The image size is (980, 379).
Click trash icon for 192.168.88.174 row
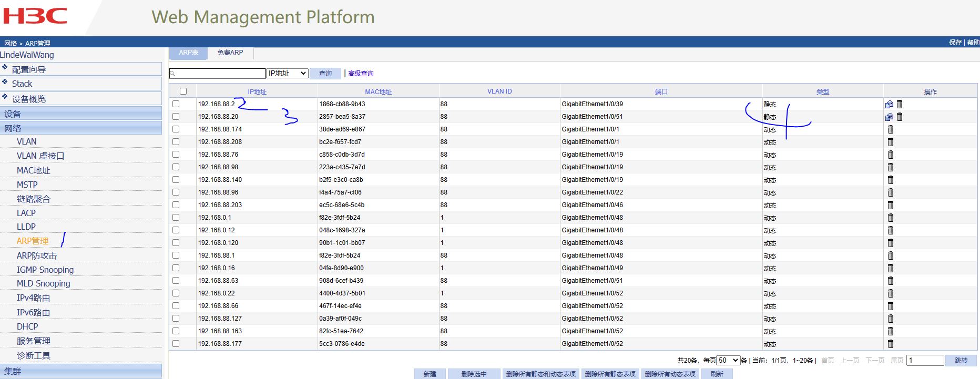click(x=891, y=129)
